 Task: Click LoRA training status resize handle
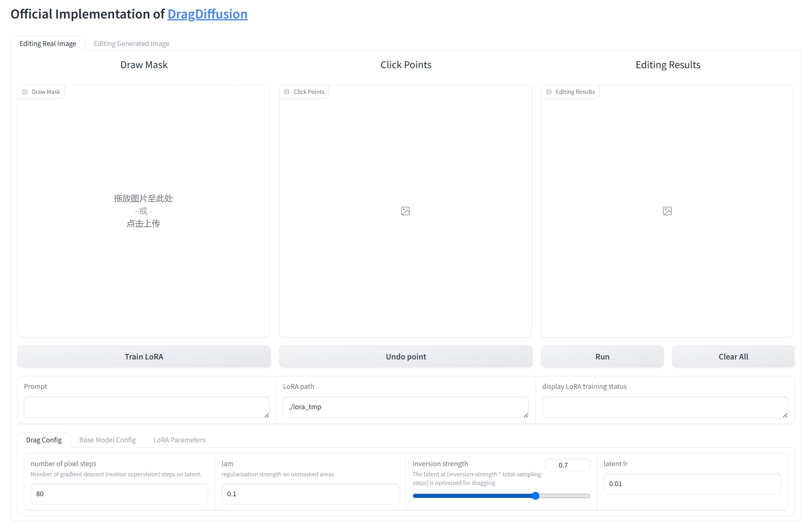coord(785,415)
